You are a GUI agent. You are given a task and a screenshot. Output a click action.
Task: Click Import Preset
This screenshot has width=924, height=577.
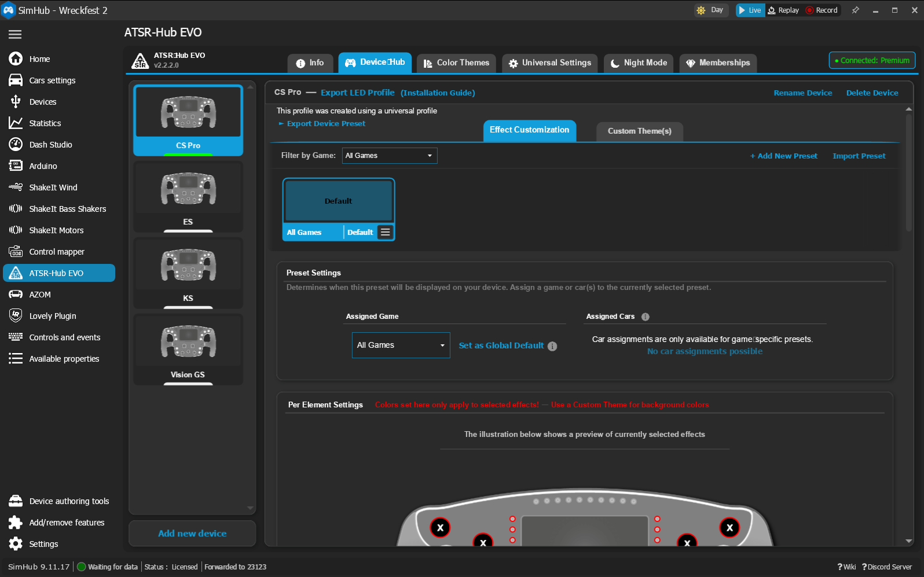tap(859, 156)
